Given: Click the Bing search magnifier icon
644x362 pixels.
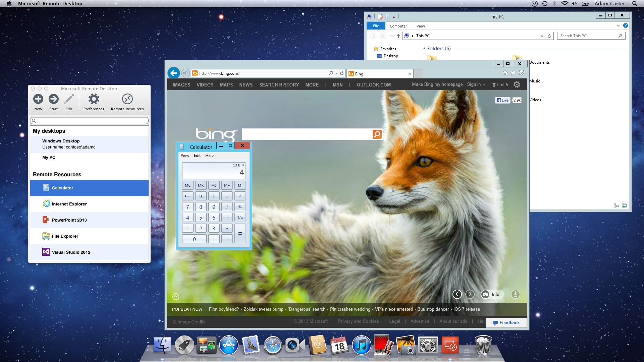Looking at the screenshot, I should pyautogui.click(x=376, y=134).
